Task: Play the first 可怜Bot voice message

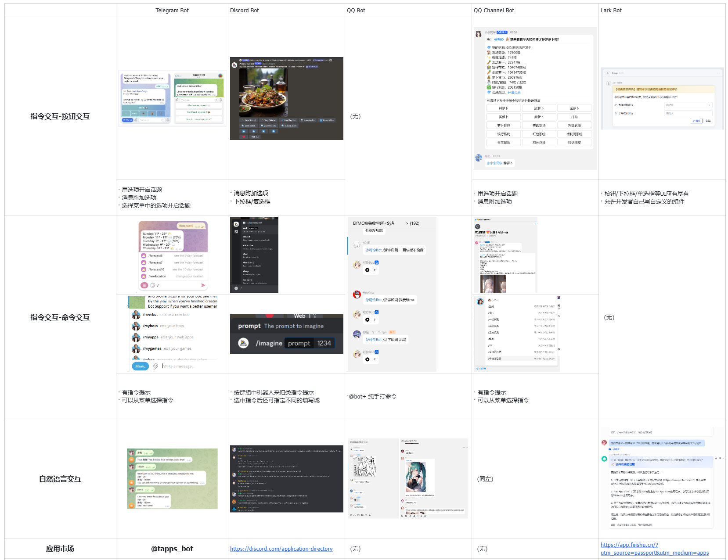Action: pos(368,270)
